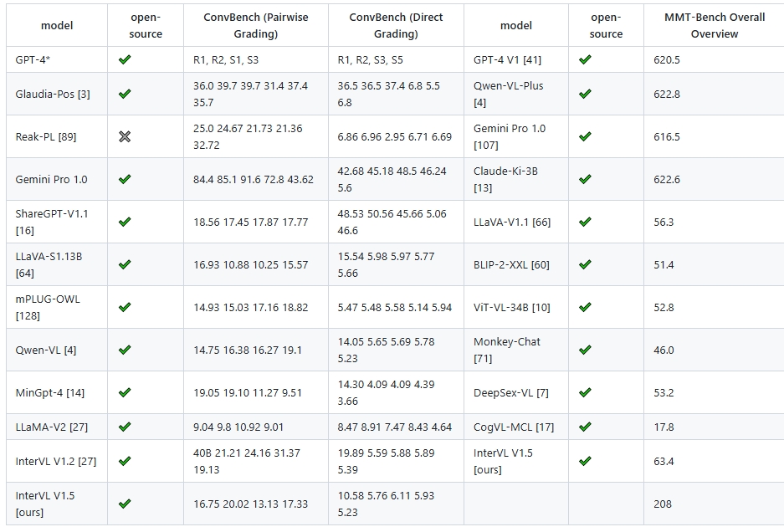Click the checkmark beside BLIP-2-XXL [60]
The width and height of the screenshot is (784, 532).
(x=585, y=264)
